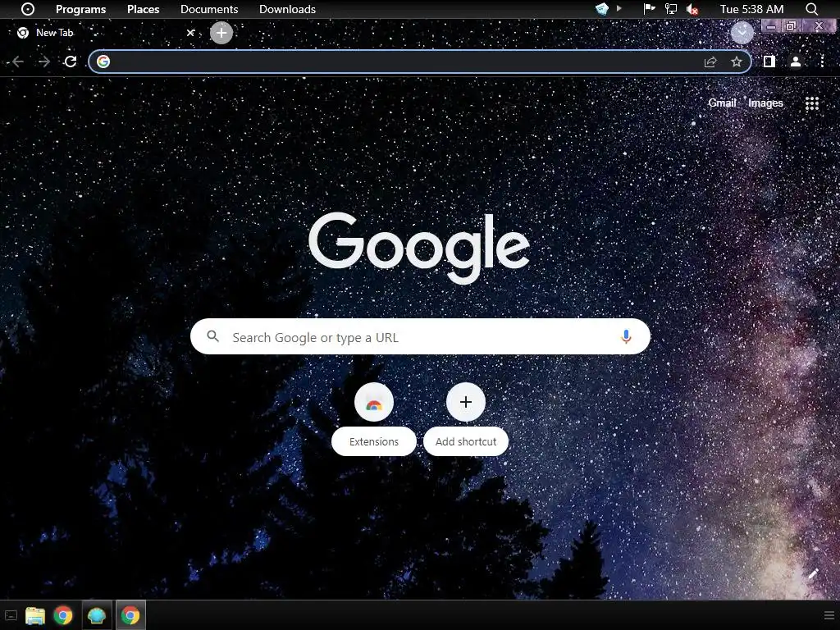Click the flag notification icon
840x630 pixels.
pos(650,8)
